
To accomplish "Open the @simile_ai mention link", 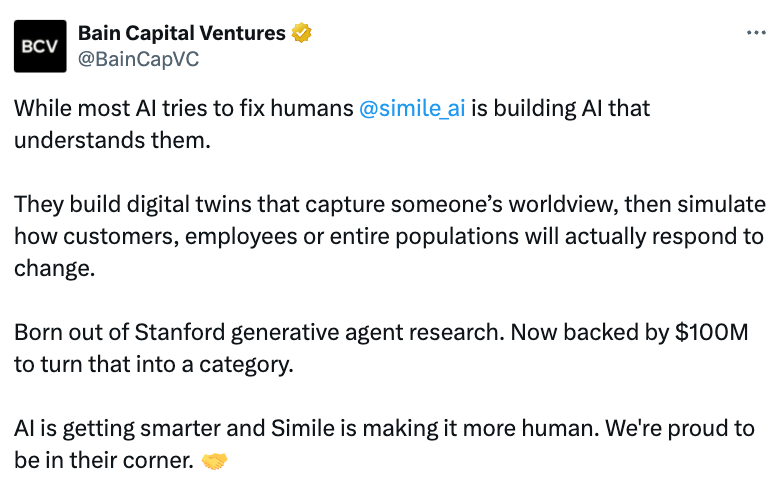I will pos(411,109).
